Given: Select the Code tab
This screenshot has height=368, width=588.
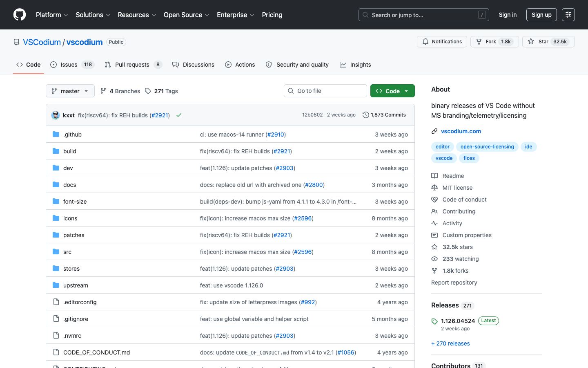Looking at the screenshot, I should pos(29,65).
